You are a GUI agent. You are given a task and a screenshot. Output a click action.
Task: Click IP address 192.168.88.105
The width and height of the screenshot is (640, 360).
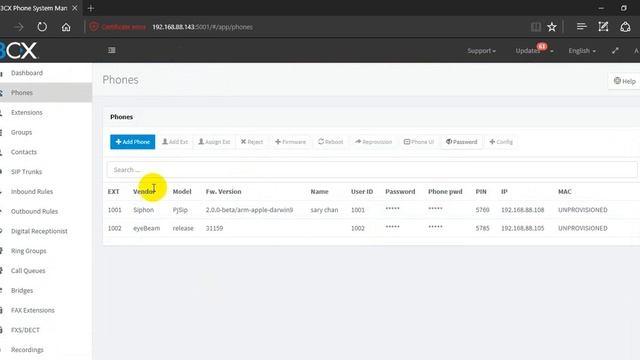click(x=522, y=228)
